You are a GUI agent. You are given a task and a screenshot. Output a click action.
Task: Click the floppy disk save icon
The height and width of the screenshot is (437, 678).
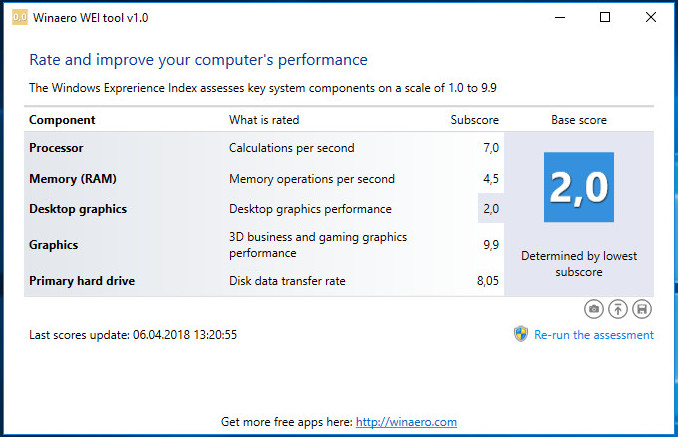pos(642,309)
